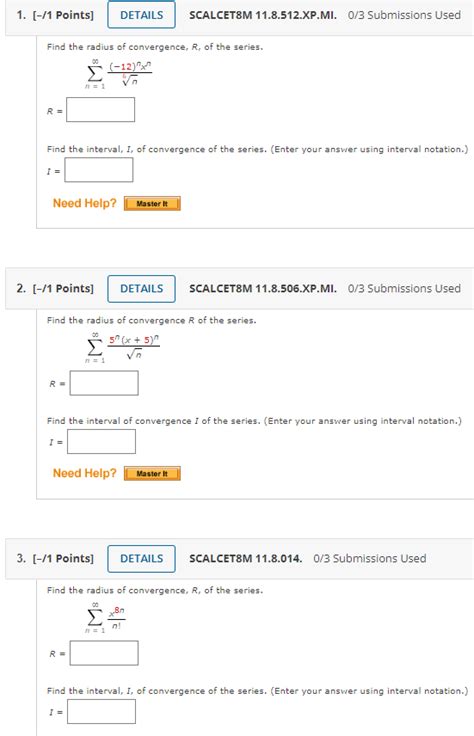Click submissions used counter for question 2
The height and width of the screenshot is (736, 474).
click(404, 289)
